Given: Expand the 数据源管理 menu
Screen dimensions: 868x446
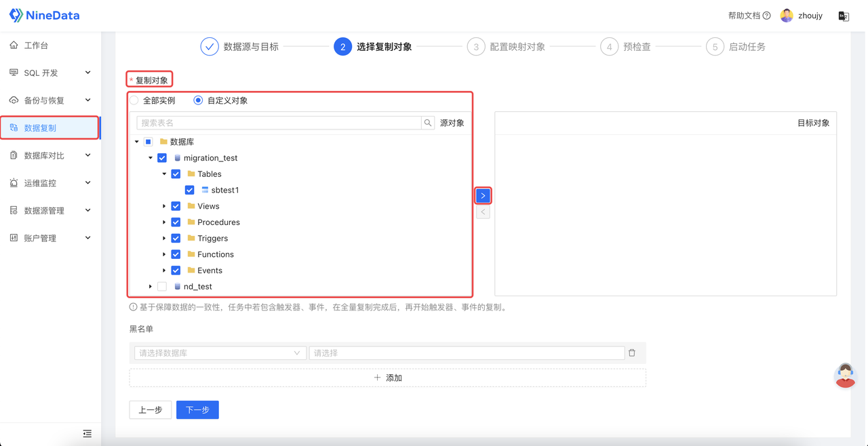Looking at the screenshot, I should pos(50,211).
